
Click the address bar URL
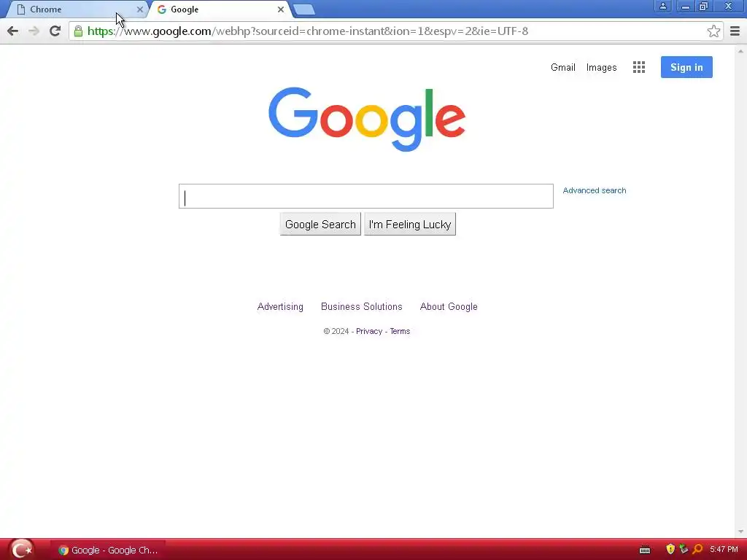(x=308, y=31)
